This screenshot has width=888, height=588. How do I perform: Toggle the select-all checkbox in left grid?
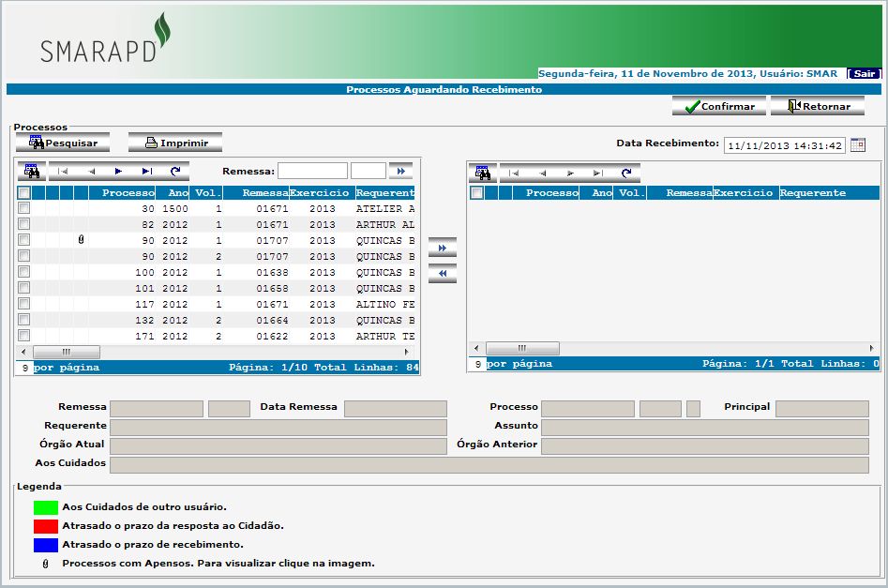click(23, 192)
